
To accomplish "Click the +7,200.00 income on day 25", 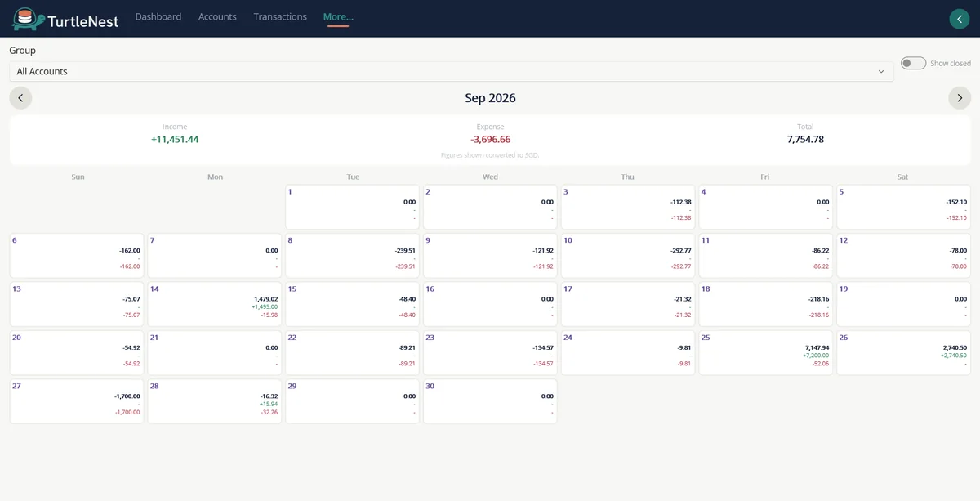I will pos(815,356).
